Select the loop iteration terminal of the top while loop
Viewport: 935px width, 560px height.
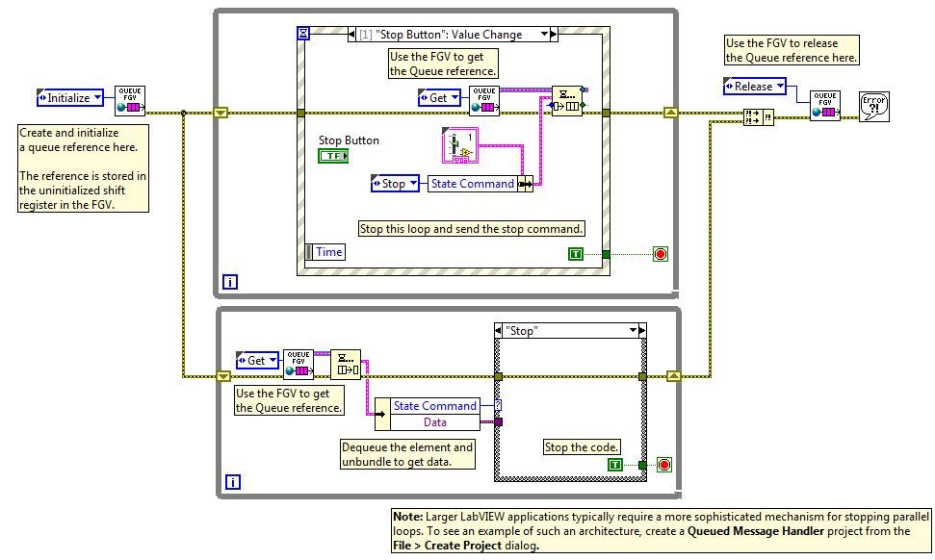pyautogui.click(x=230, y=282)
